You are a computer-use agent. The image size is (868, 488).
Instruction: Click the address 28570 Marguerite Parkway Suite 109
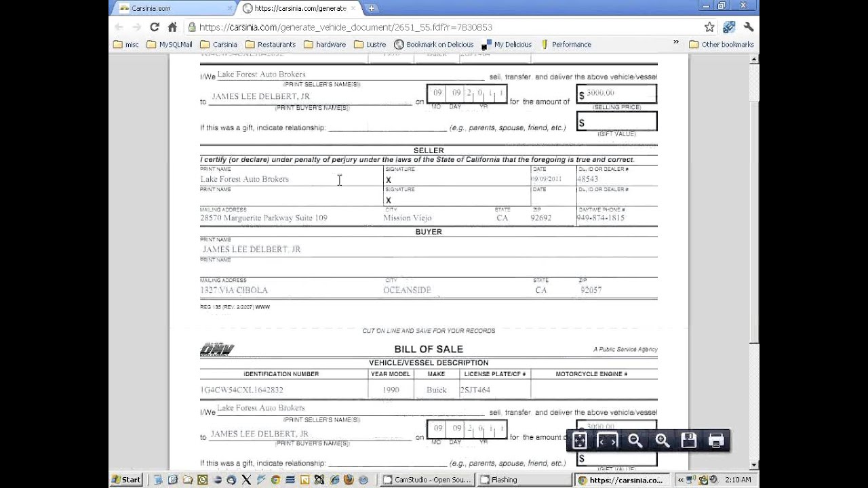264,218
